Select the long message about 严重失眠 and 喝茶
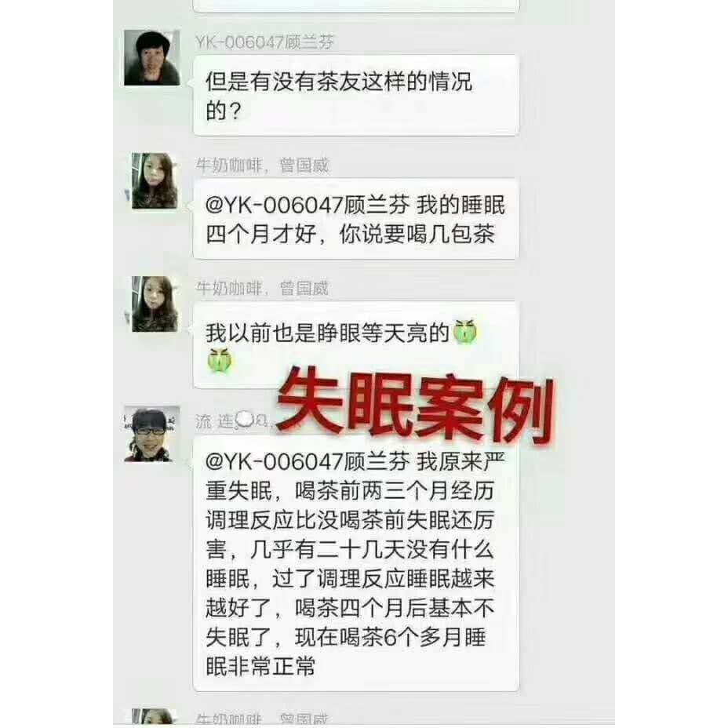The image size is (728, 728). (355, 563)
